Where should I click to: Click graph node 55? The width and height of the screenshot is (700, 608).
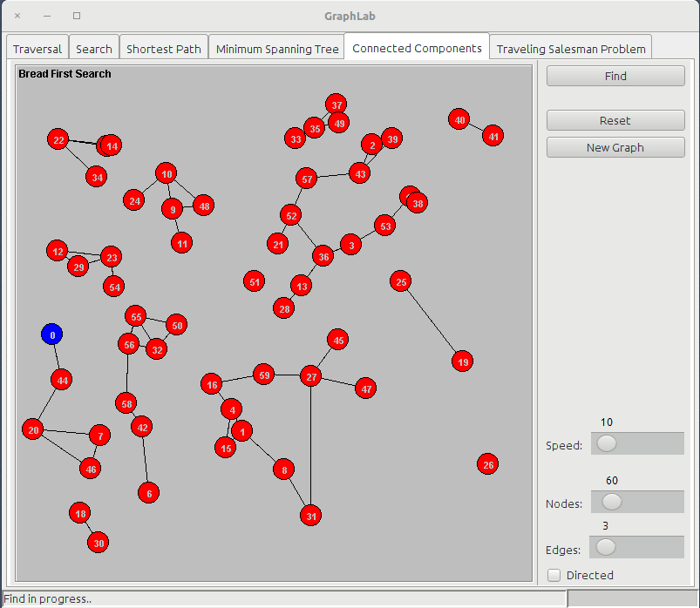tap(136, 316)
